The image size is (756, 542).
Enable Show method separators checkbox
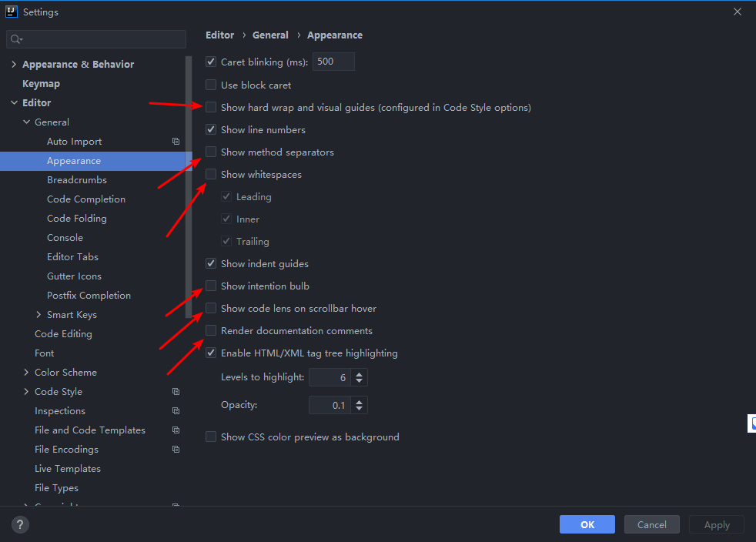(211, 152)
